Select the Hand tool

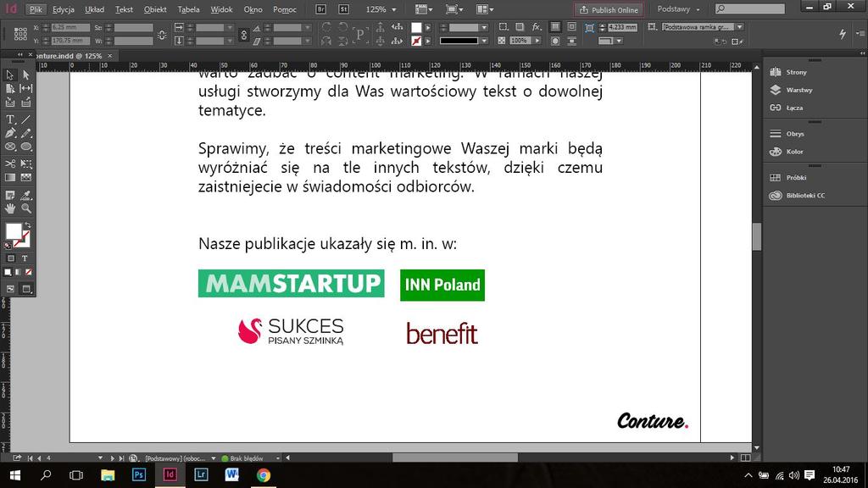point(10,208)
